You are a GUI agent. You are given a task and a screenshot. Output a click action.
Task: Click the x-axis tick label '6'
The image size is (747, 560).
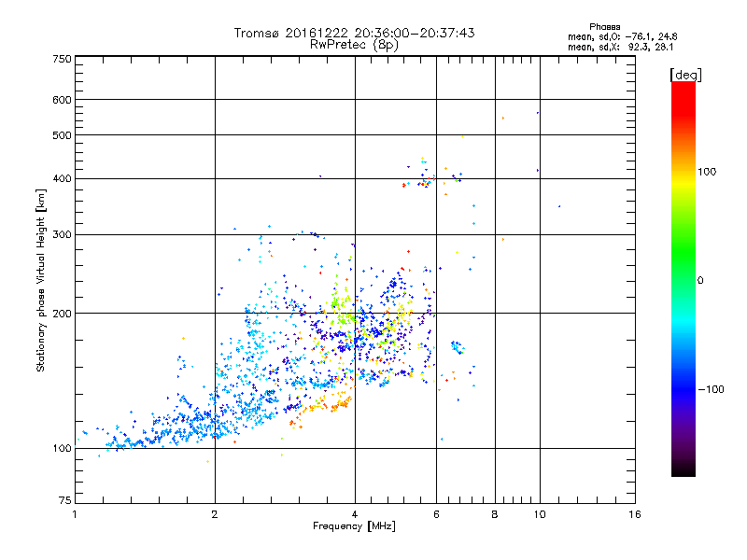436,514
